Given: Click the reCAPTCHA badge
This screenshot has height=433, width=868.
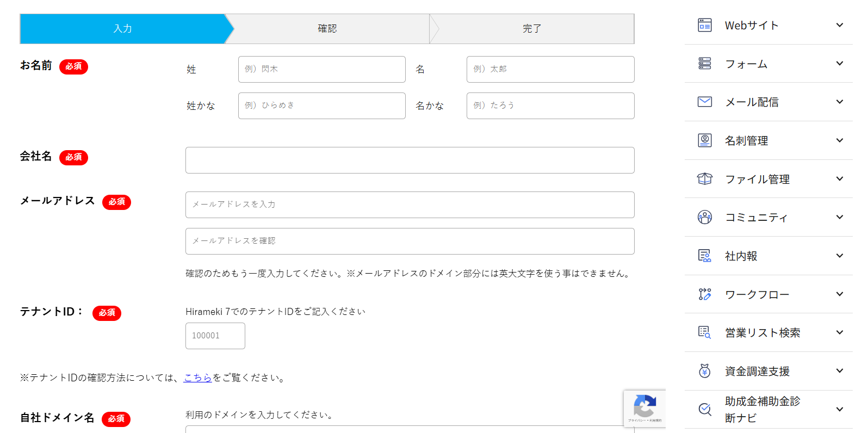Looking at the screenshot, I should pos(644,408).
